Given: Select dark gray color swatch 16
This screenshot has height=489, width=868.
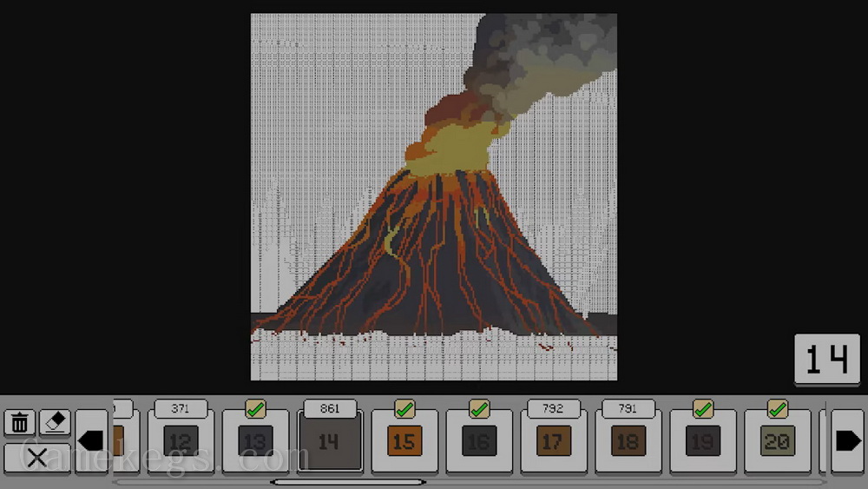Looking at the screenshot, I should click(479, 441).
